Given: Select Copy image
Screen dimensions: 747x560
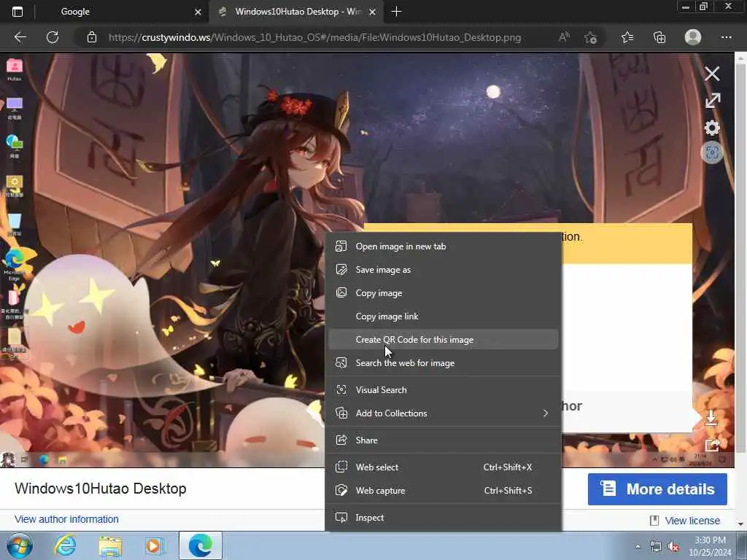Looking at the screenshot, I should pyautogui.click(x=443, y=293).
